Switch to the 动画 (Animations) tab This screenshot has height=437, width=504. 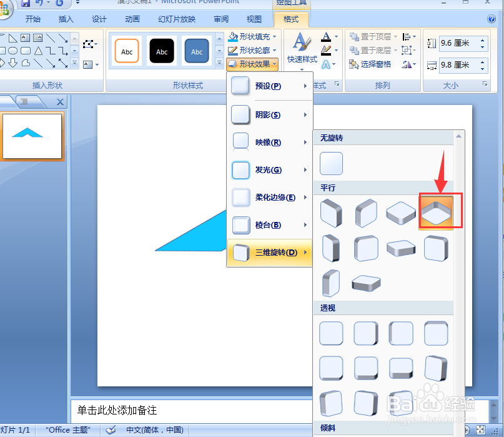pyautogui.click(x=132, y=19)
